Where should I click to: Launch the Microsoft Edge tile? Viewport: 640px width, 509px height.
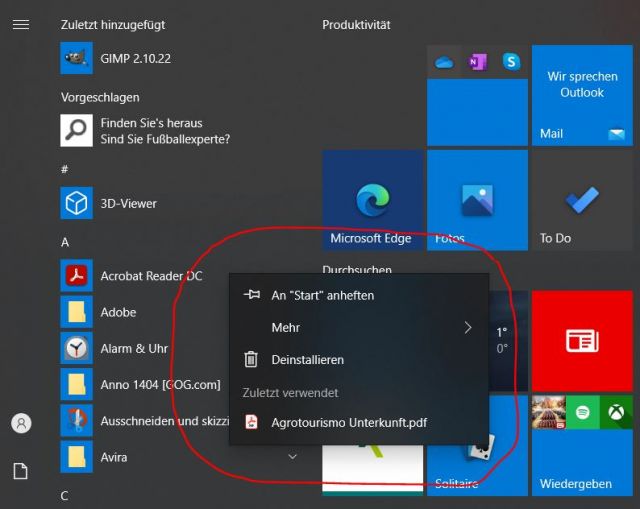tap(373, 200)
